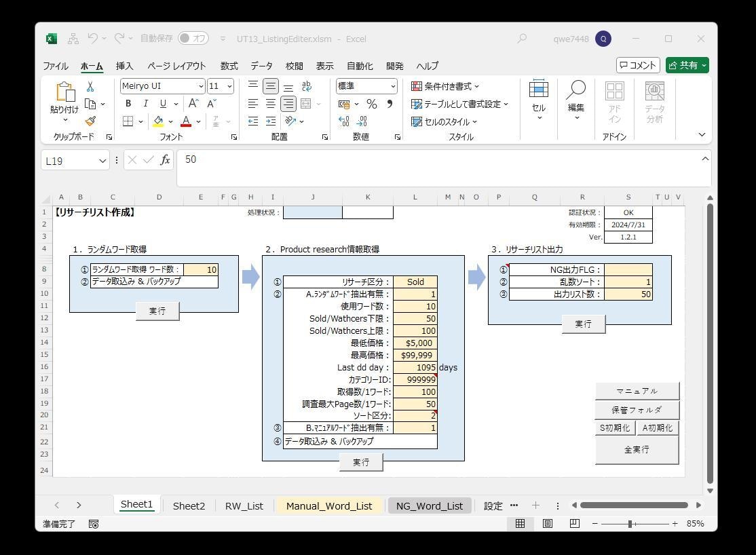Toggle Middle Align vertical alignment
Viewport: 756px width, 555px height.
(x=271, y=86)
